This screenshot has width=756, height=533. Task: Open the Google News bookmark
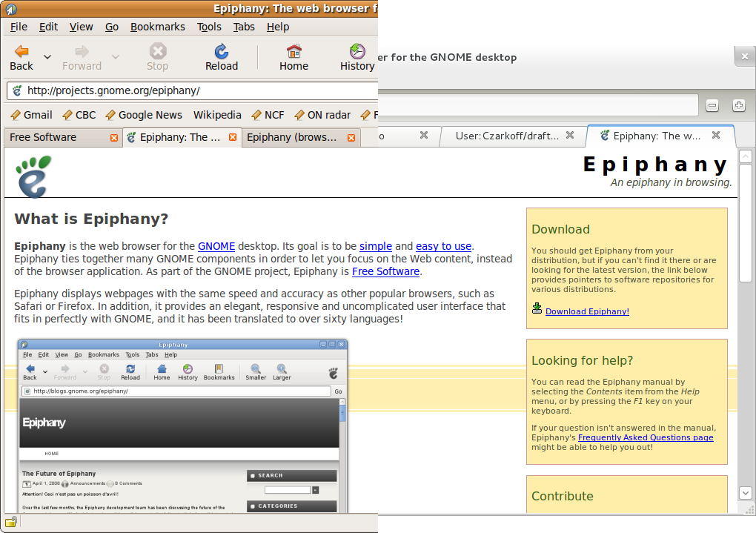tap(144, 115)
